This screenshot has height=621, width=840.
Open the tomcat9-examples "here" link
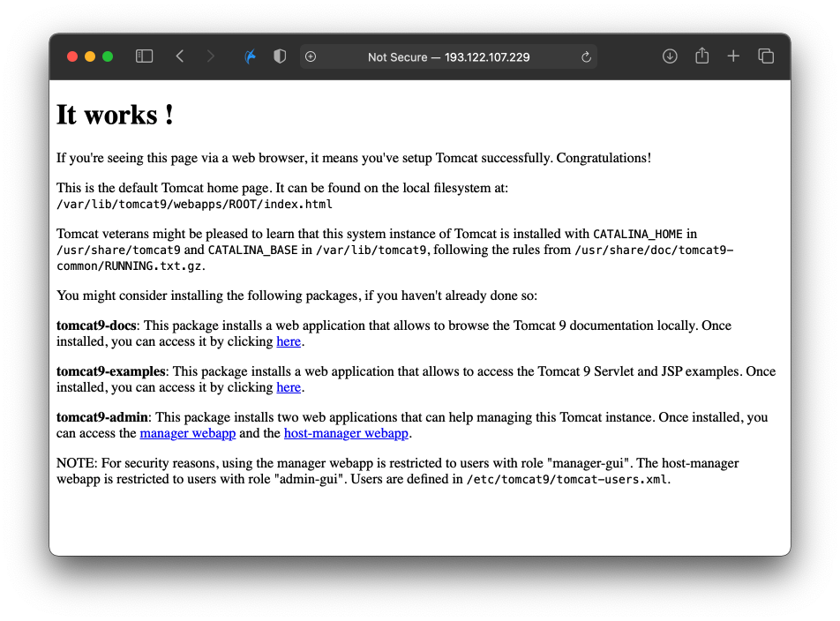[x=289, y=387]
